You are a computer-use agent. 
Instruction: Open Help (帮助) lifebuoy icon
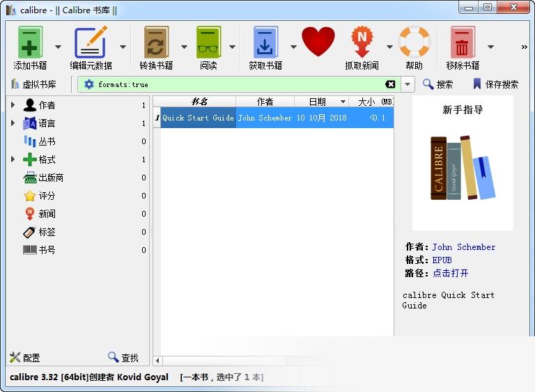coord(414,42)
